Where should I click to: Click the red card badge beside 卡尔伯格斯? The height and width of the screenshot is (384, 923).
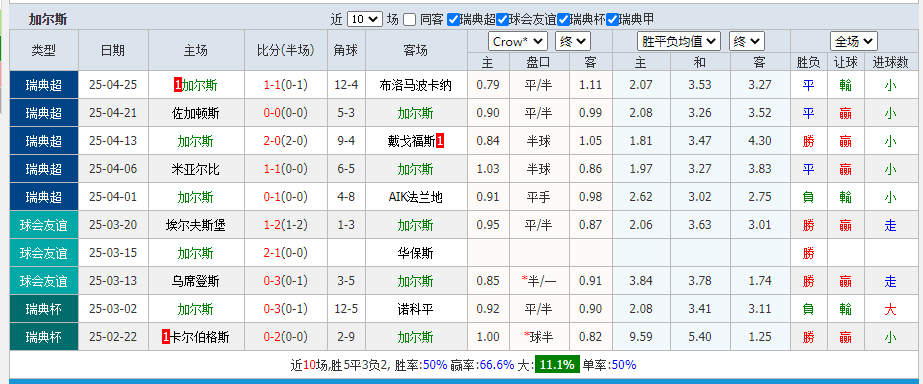coord(166,337)
